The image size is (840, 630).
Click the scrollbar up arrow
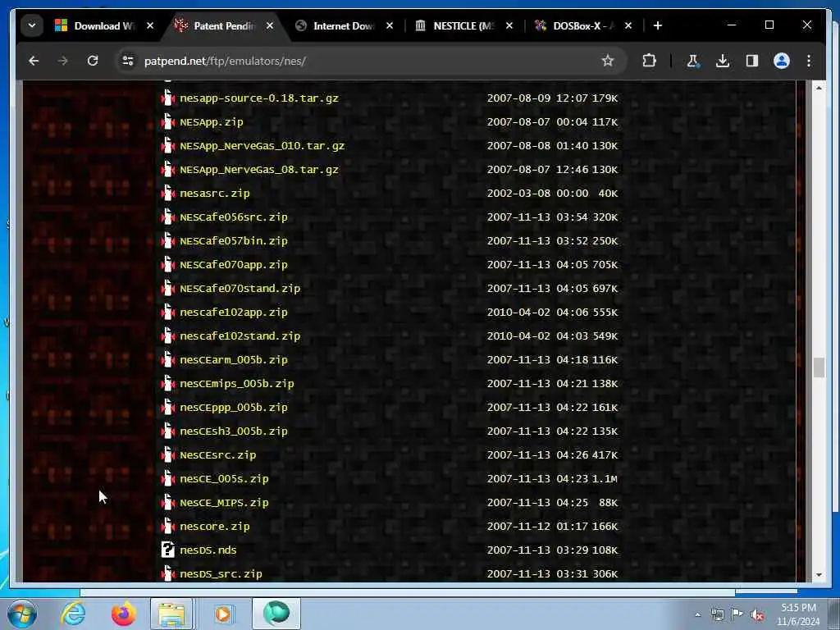819,87
